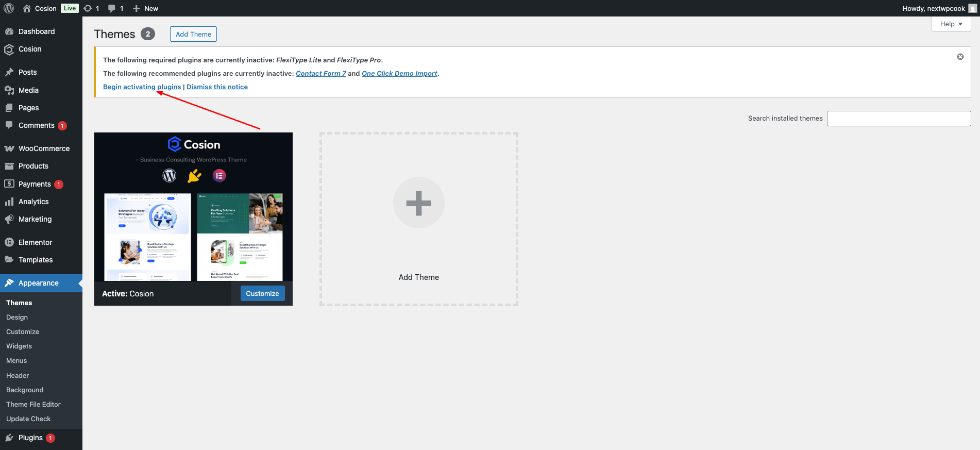Click the Pages sidebar icon
Image resolution: width=980 pixels, height=450 pixels.
[x=9, y=108]
